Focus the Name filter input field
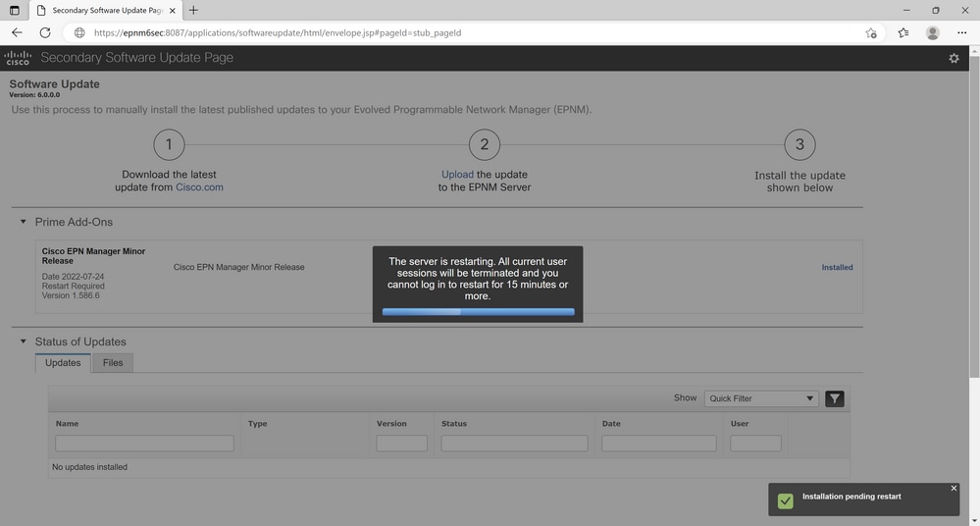This screenshot has height=526, width=980. click(144, 444)
